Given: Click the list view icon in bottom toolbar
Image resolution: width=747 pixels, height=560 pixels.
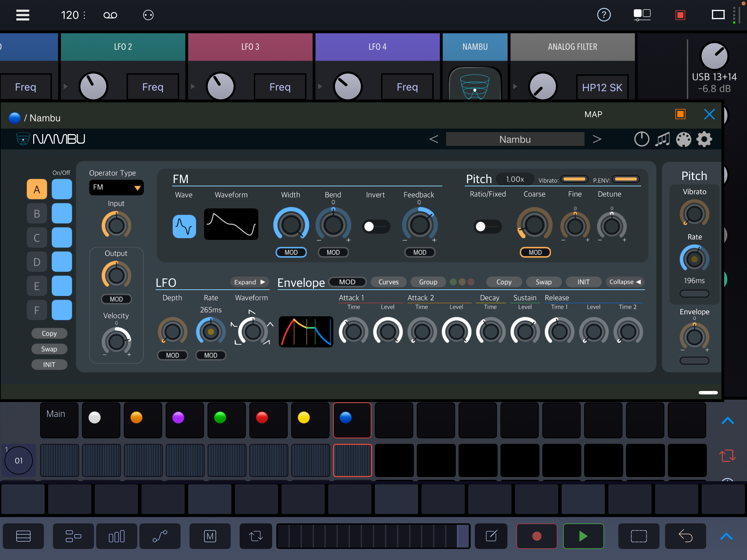Looking at the screenshot, I should [24, 536].
